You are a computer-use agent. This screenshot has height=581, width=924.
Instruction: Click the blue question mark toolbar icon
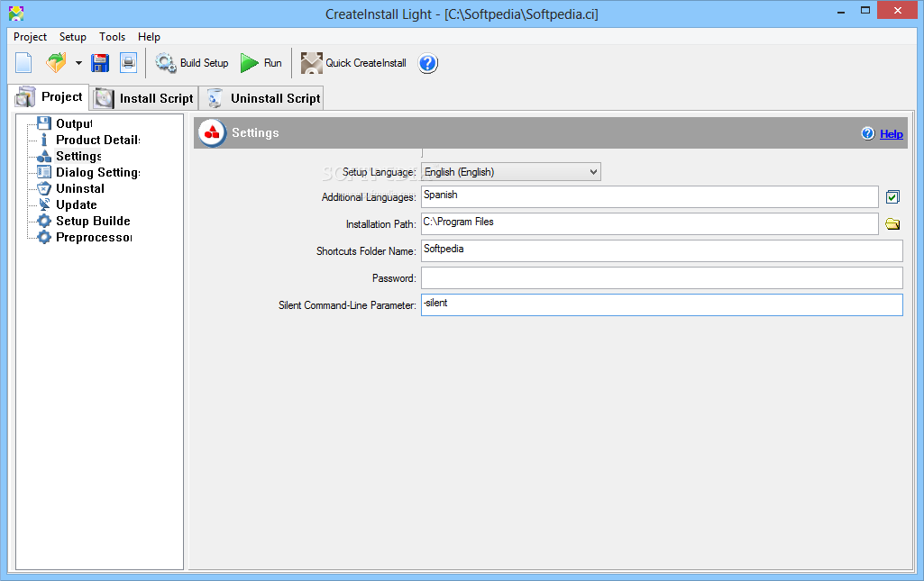[428, 63]
